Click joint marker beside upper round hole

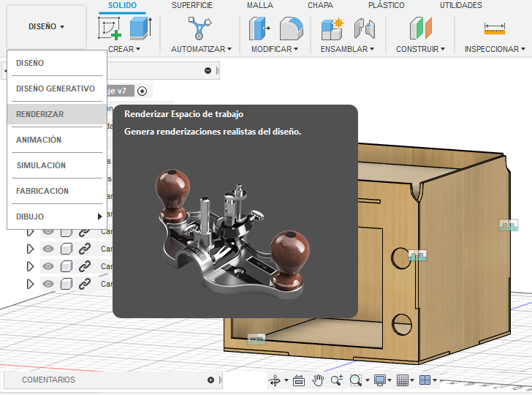417,255
